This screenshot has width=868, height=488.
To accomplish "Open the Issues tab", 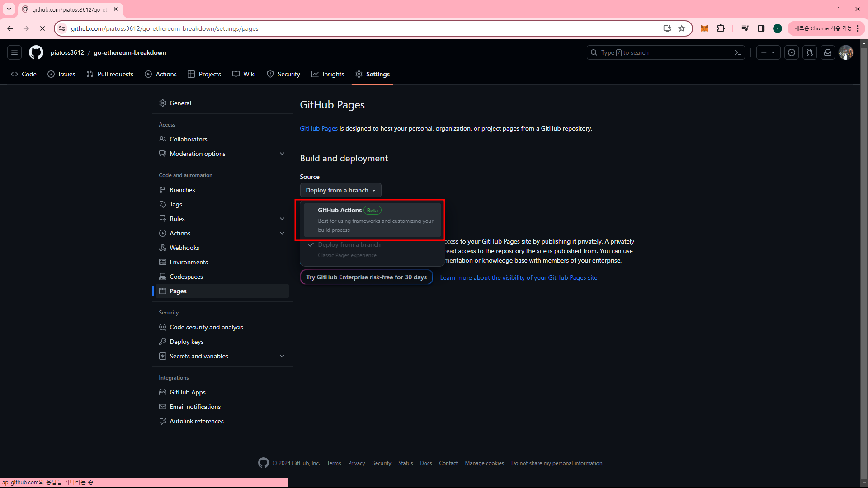I will (x=61, y=74).
